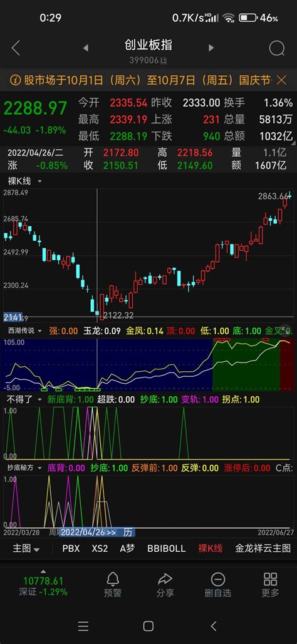
Task: Tap the Android back navigation button
Action: point(213,626)
